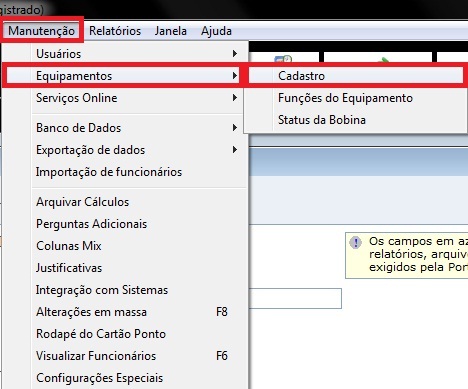Image resolution: width=468 pixels, height=389 pixels.
Task: Expand the Usuários submenu
Action: (x=125, y=54)
